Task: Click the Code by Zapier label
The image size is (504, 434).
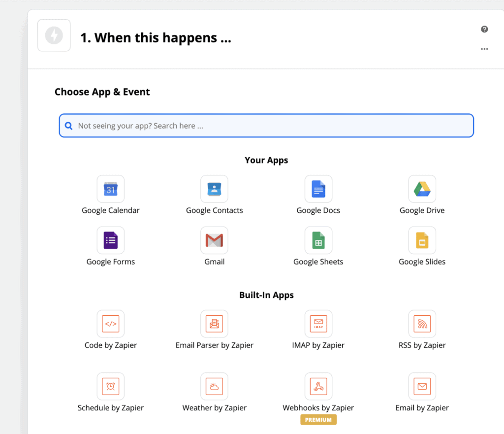Action: click(111, 345)
